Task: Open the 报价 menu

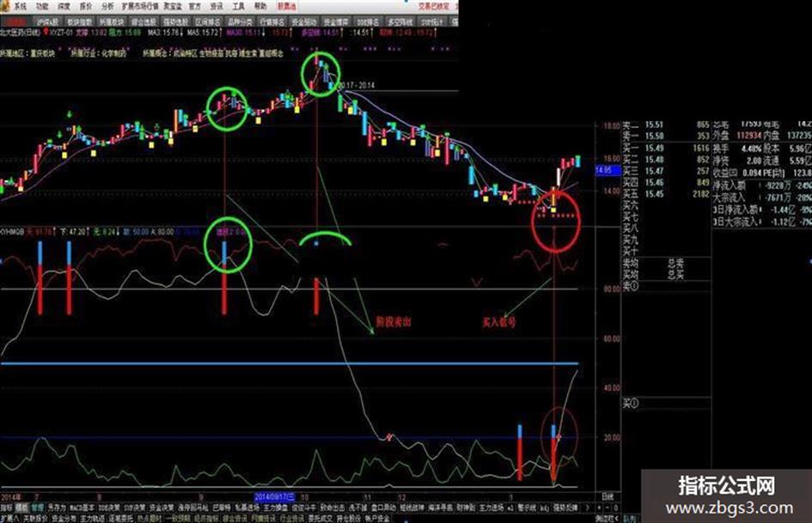Action: [x=85, y=7]
